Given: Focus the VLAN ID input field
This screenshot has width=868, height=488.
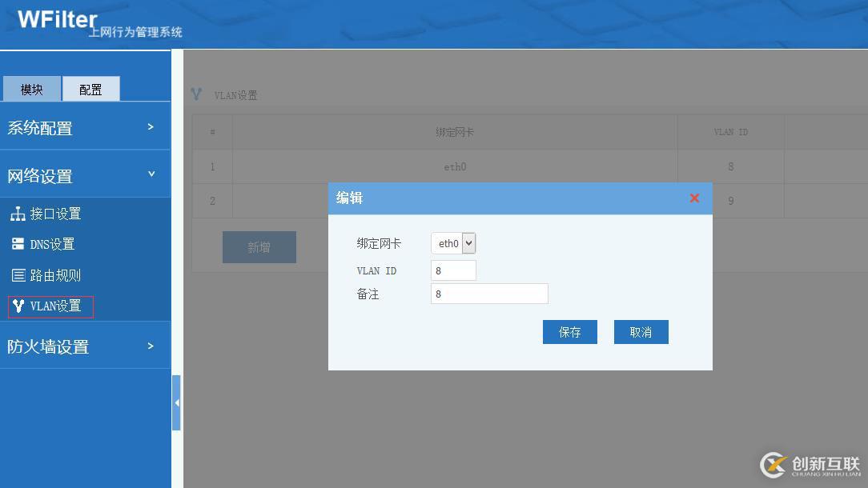Looking at the screenshot, I should tap(453, 270).
